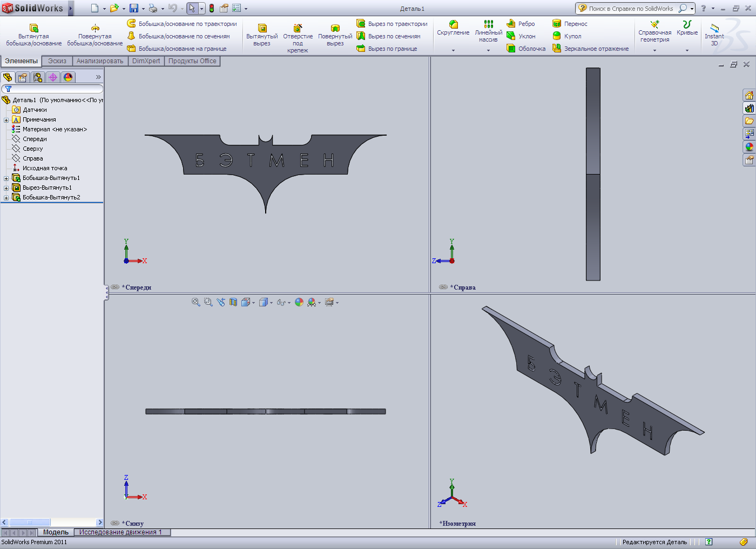
Task: Open the Save dropdown arrow
Action: tap(143, 9)
